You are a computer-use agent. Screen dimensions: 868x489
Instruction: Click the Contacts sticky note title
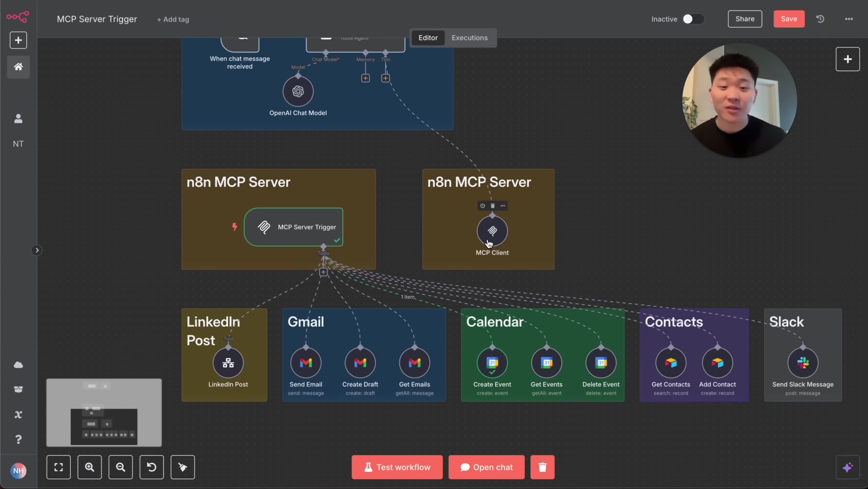tap(674, 322)
